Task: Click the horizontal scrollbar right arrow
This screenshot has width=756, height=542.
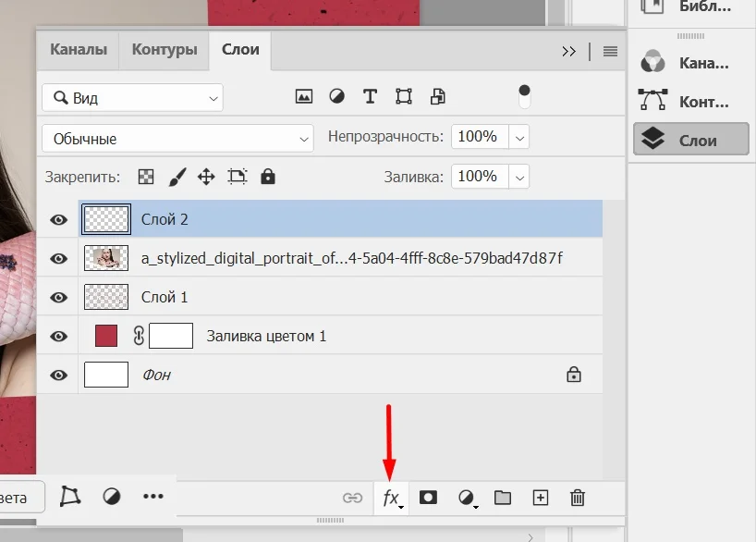Action: (530, 537)
